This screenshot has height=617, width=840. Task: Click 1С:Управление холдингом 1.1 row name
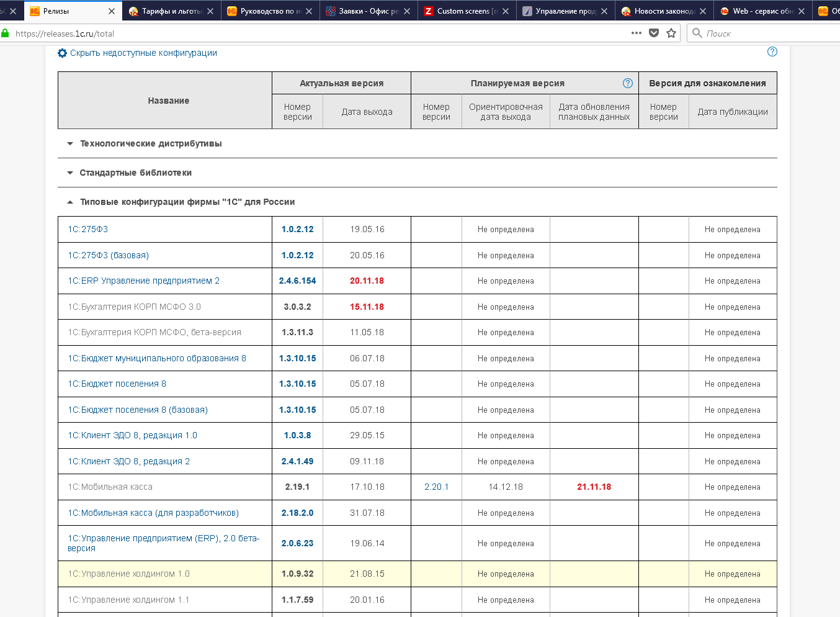pyautogui.click(x=128, y=600)
